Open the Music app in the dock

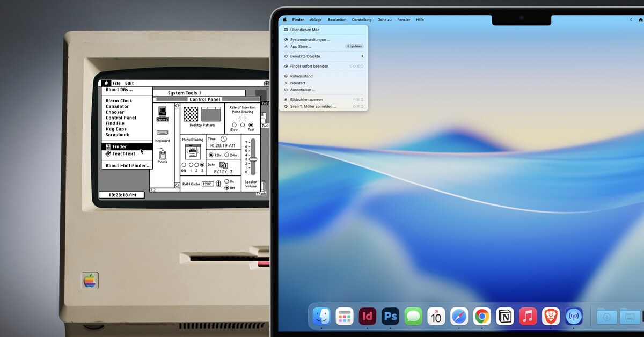click(x=528, y=316)
